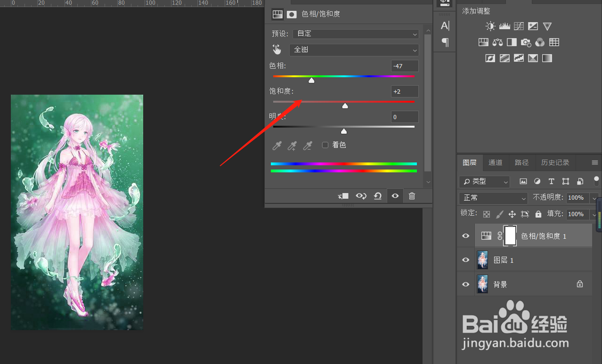Switch to the 图层 tab

(x=469, y=162)
